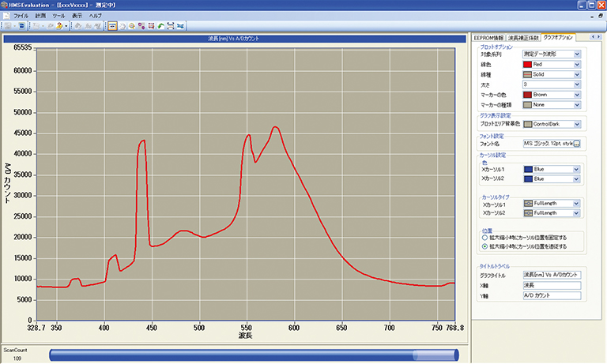Select the first 位置 radio option
607x364 pixels.
[x=484, y=238]
